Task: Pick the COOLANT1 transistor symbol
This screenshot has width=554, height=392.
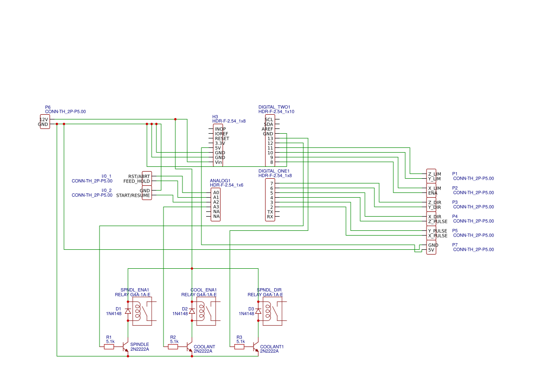Action: (255, 347)
